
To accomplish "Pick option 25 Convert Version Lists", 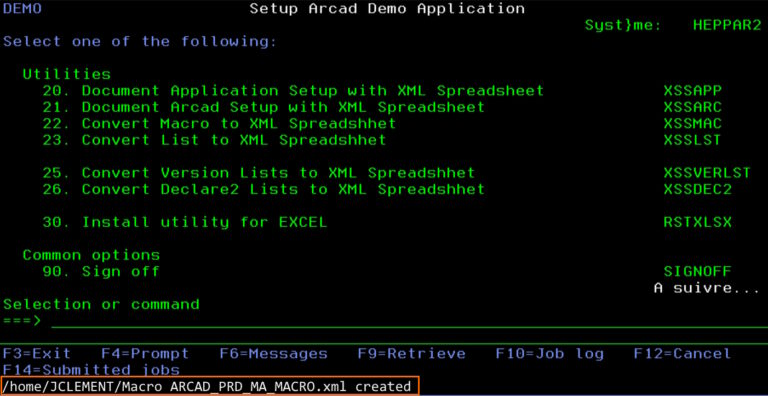I will point(259,173).
